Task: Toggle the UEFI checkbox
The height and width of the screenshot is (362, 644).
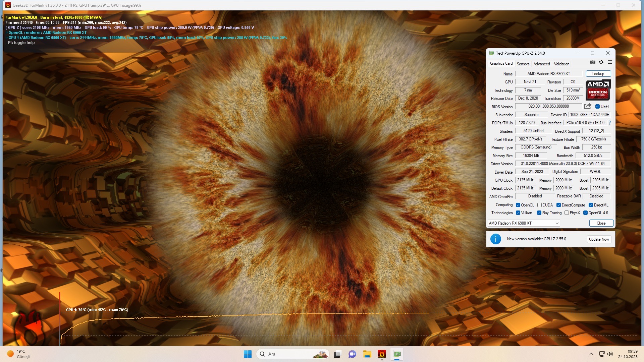Action: [597, 107]
